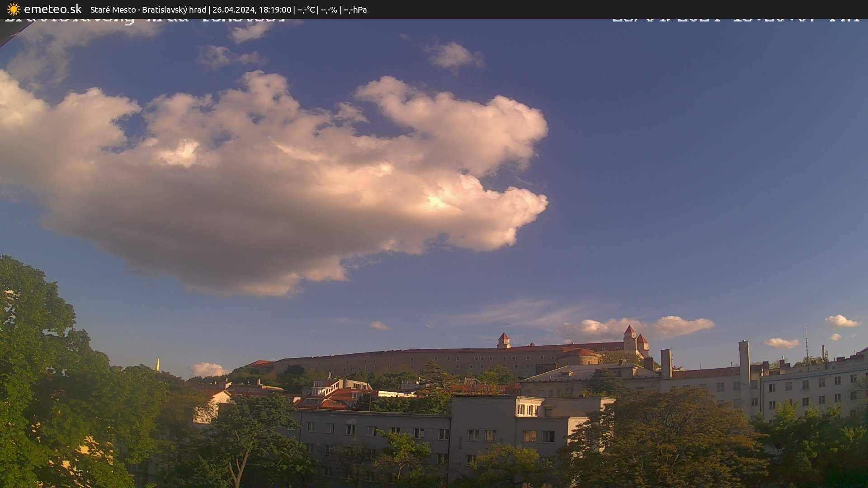Viewport: 868px width, 488px height.
Task: Select the emeteo.sk site icon
Action: (13, 9)
